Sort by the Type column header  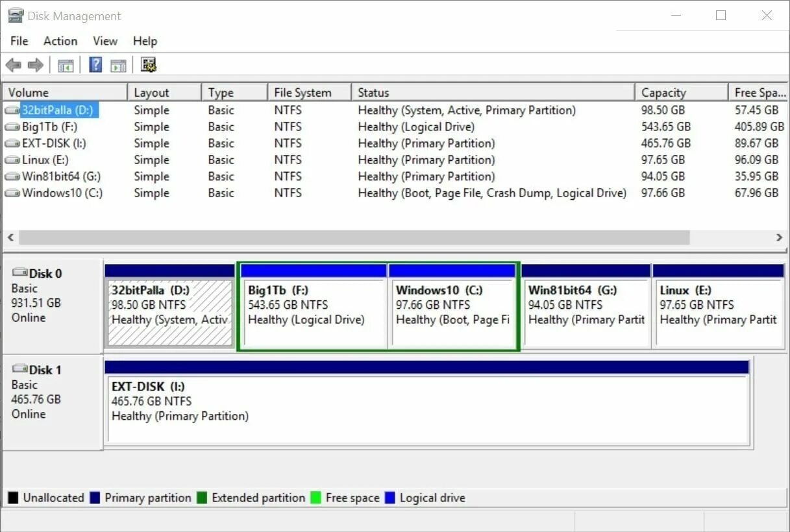tap(234, 93)
